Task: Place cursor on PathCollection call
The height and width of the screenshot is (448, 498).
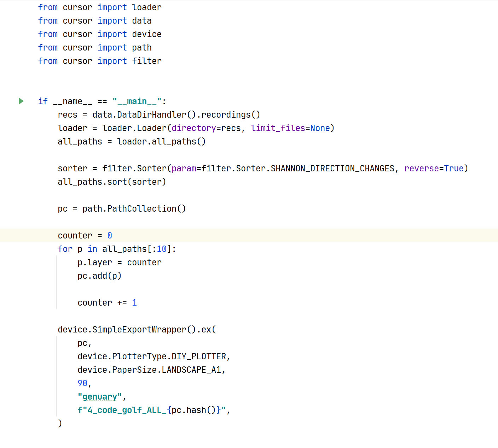Action: 141,209
